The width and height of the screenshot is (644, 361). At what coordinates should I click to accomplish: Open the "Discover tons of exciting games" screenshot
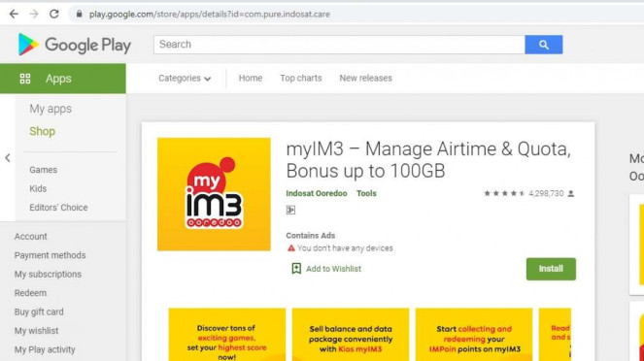[227, 335]
